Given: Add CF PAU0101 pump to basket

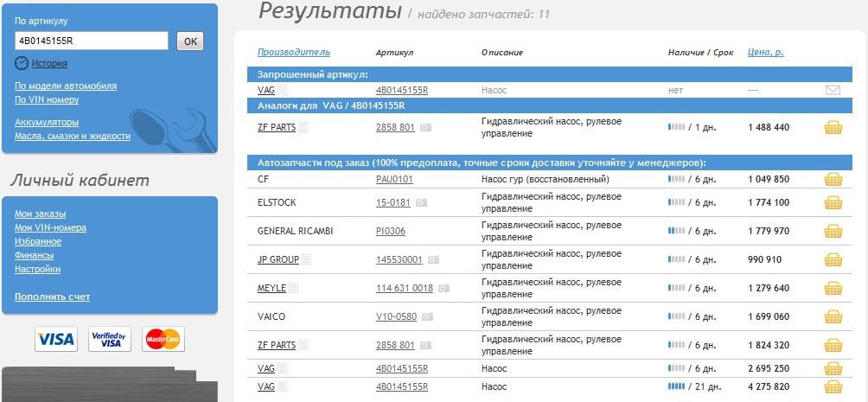Looking at the screenshot, I should (833, 180).
